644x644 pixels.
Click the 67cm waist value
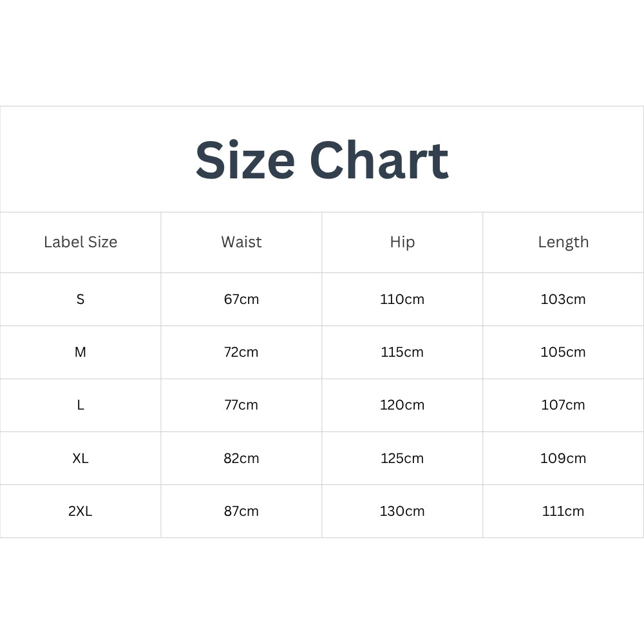click(x=241, y=299)
